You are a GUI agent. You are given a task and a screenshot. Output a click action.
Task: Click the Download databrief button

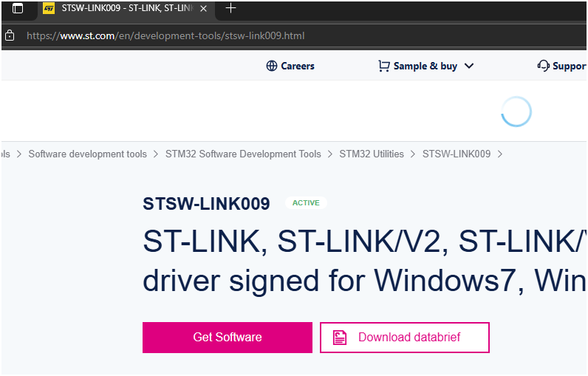[405, 338]
